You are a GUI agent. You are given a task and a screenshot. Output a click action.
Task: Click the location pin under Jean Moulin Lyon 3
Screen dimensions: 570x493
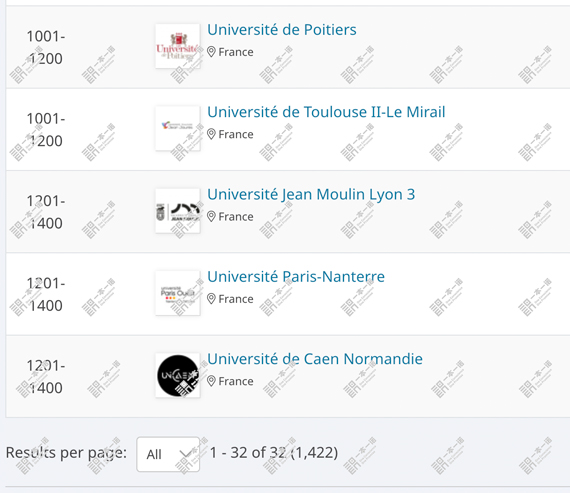tap(211, 217)
